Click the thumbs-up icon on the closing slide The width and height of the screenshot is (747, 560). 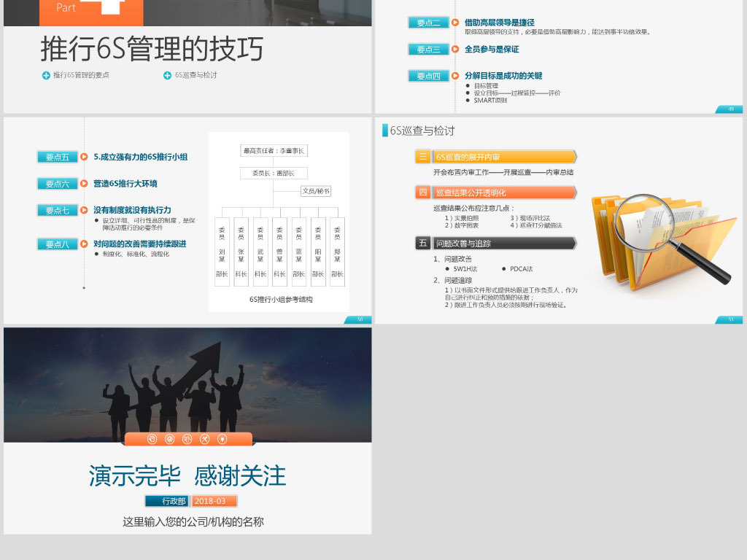pyautogui.click(x=187, y=439)
